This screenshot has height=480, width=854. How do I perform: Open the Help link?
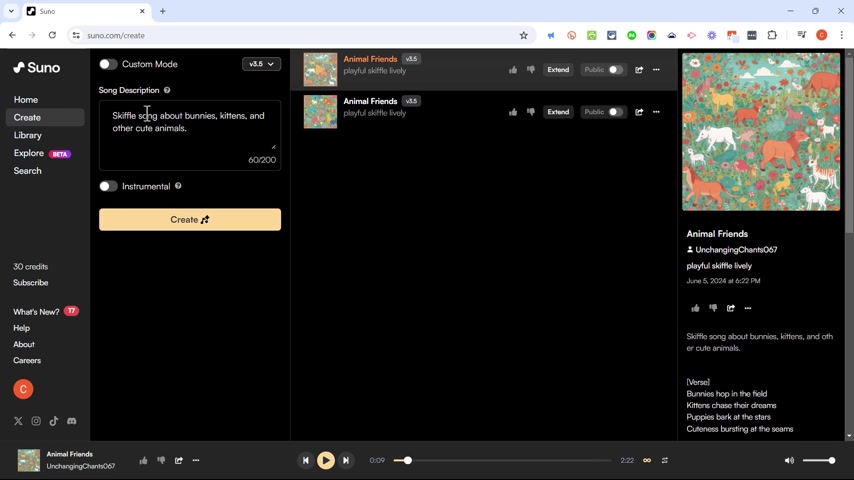(21, 328)
